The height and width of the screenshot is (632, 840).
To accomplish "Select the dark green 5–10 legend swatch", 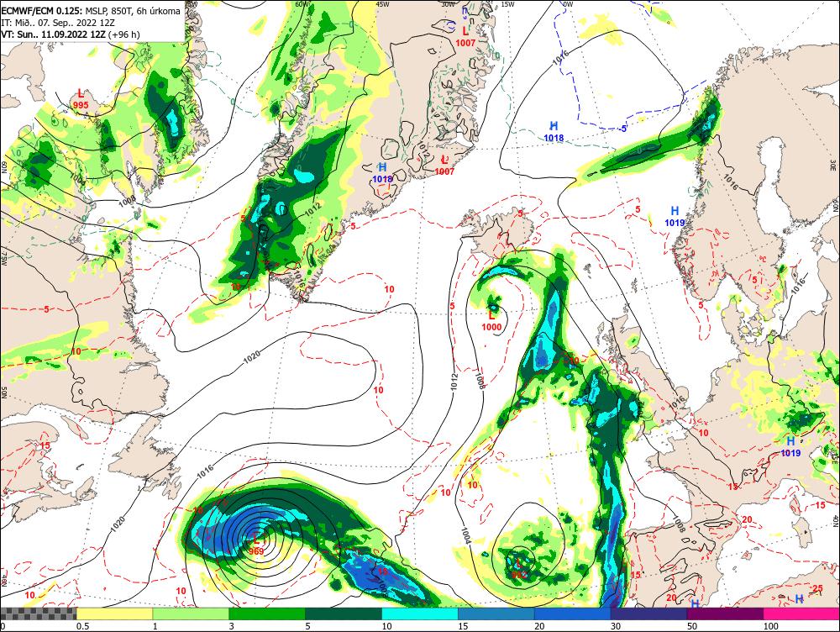I will (344, 614).
